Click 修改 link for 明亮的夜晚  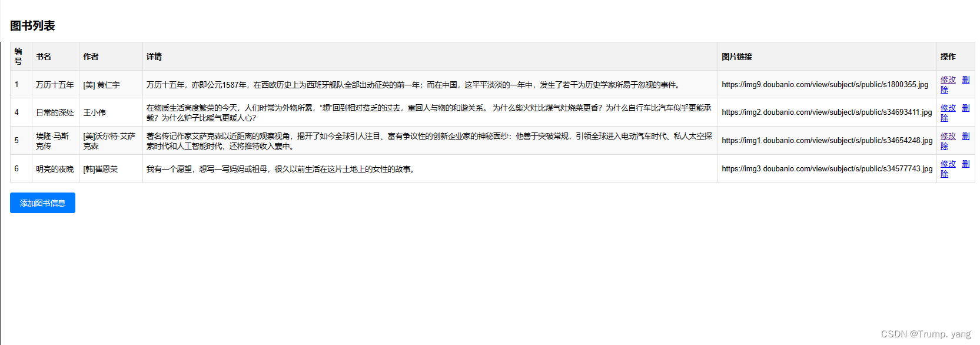[948, 164]
